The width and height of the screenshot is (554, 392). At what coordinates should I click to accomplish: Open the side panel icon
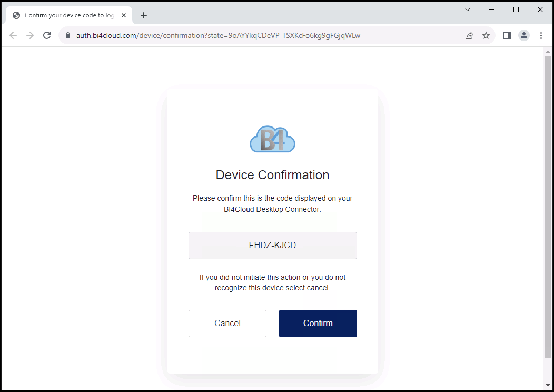tap(507, 35)
